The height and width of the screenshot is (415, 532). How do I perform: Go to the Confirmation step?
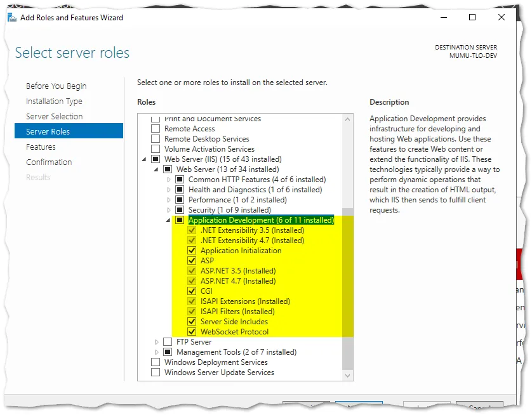(x=49, y=162)
